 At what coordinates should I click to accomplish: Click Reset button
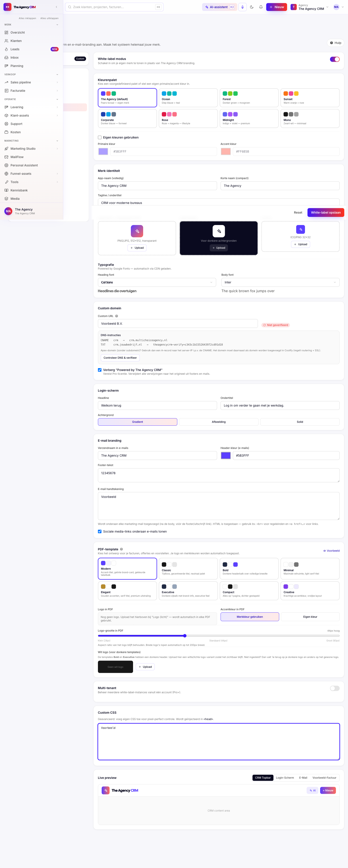click(x=298, y=213)
